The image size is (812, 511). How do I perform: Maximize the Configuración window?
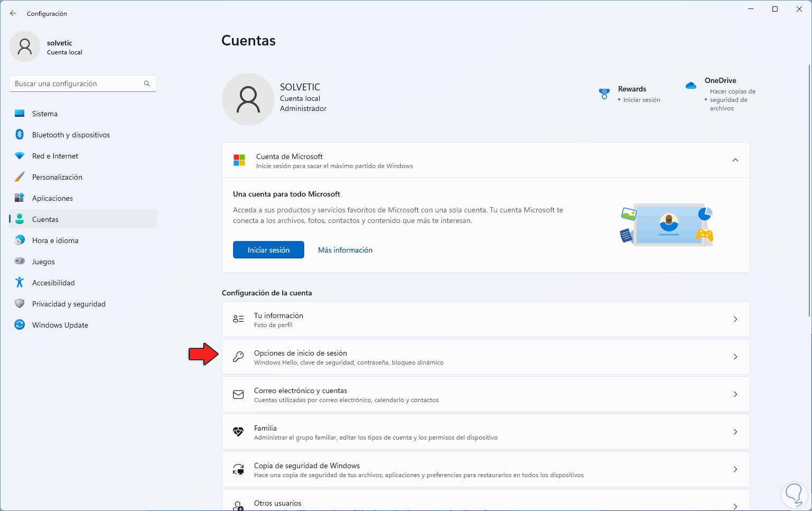pyautogui.click(x=775, y=9)
